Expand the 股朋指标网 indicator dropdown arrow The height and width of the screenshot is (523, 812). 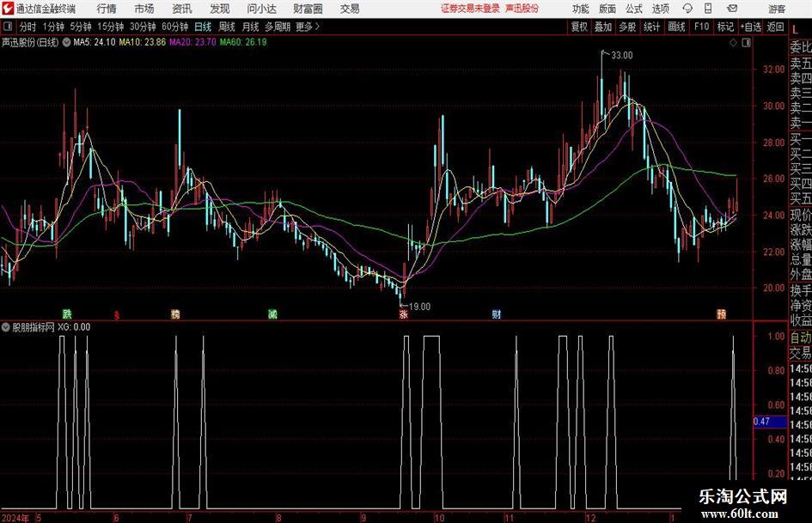click(x=6, y=327)
